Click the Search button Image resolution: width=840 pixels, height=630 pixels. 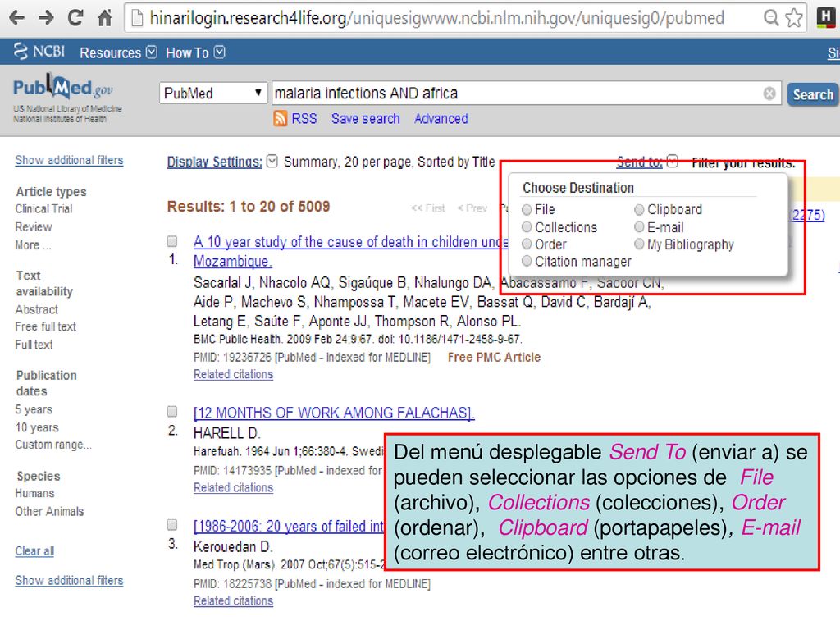click(812, 94)
